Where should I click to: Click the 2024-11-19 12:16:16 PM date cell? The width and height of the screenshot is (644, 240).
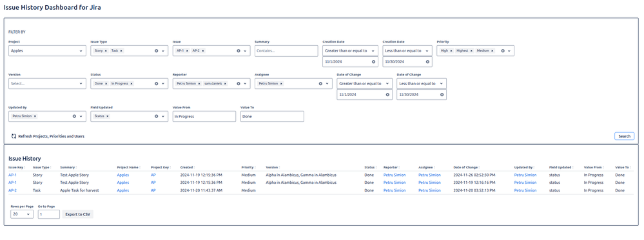point(474,183)
